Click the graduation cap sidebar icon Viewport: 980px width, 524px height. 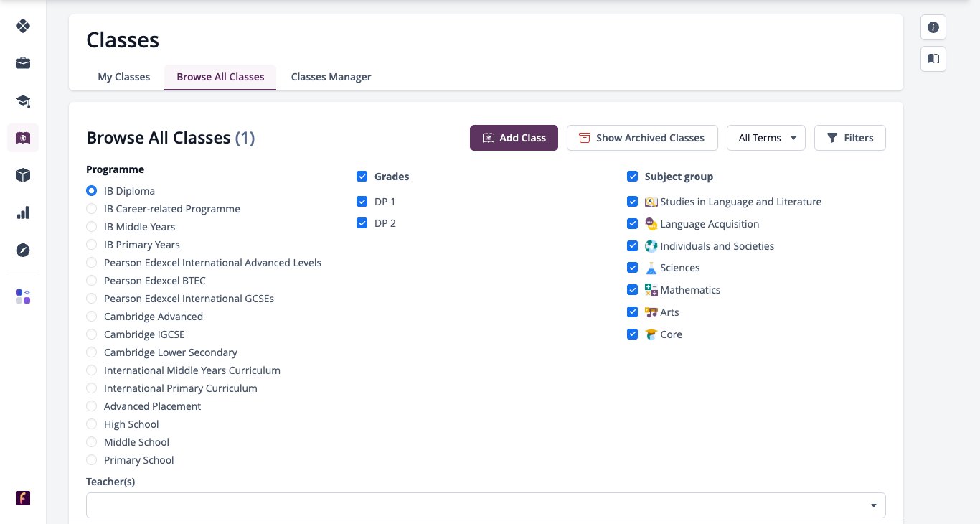[x=23, y=100]
